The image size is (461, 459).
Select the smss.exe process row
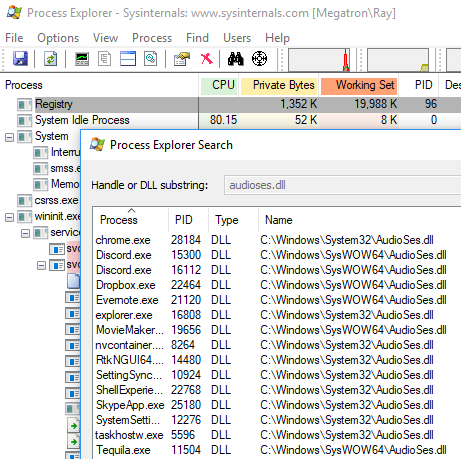coord(65,168)
